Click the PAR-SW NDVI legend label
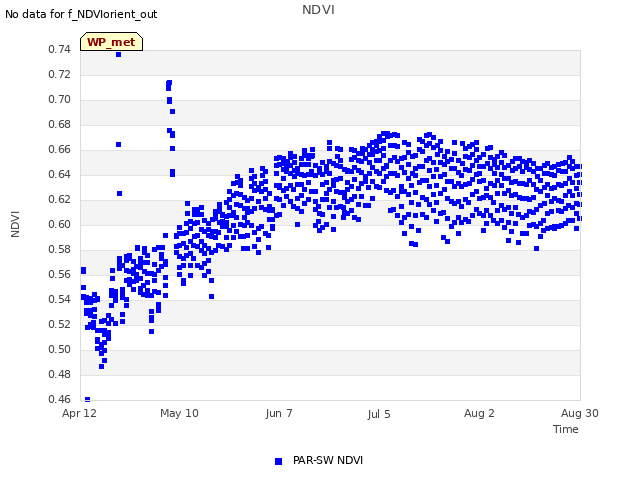This screenshot has width=640, height=480. pos(328,460)
